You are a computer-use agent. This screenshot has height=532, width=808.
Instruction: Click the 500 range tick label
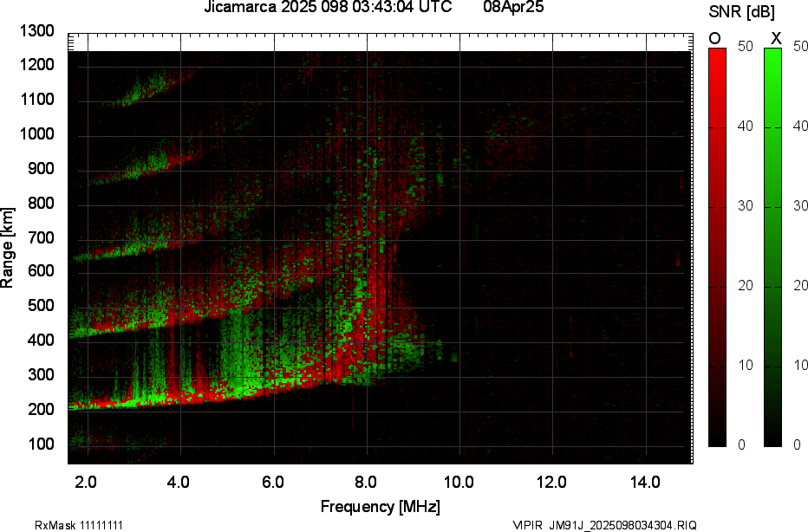tap(41, 305)
